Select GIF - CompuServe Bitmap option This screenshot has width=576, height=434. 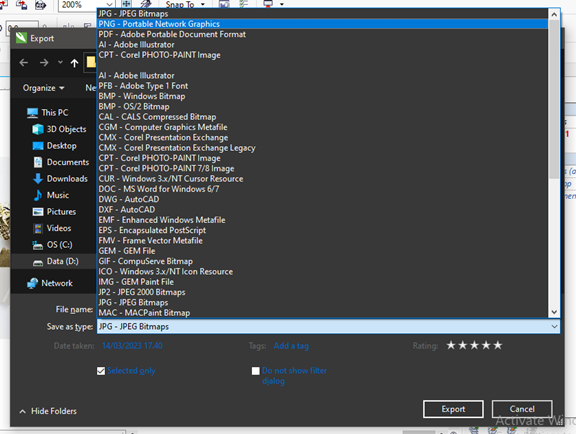323,261
